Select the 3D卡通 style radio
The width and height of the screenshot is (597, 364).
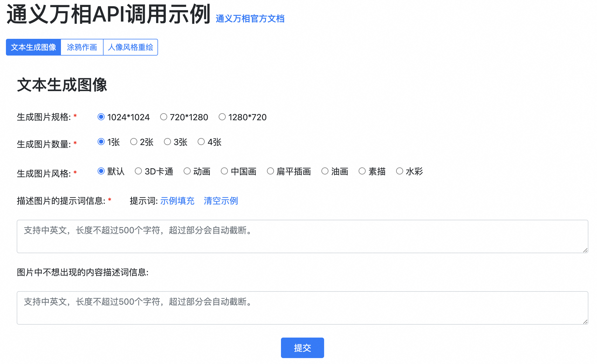tap(138, 171)
